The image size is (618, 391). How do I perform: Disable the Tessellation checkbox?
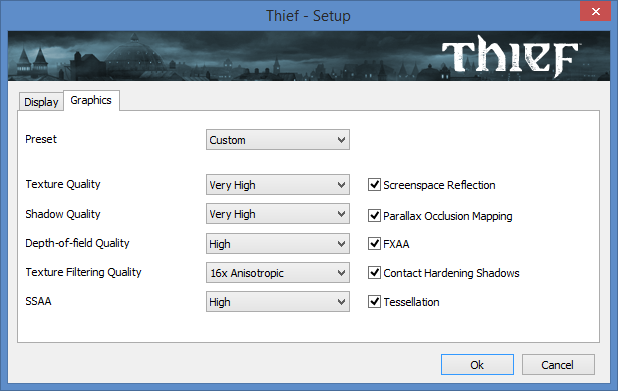pos(374,302)
